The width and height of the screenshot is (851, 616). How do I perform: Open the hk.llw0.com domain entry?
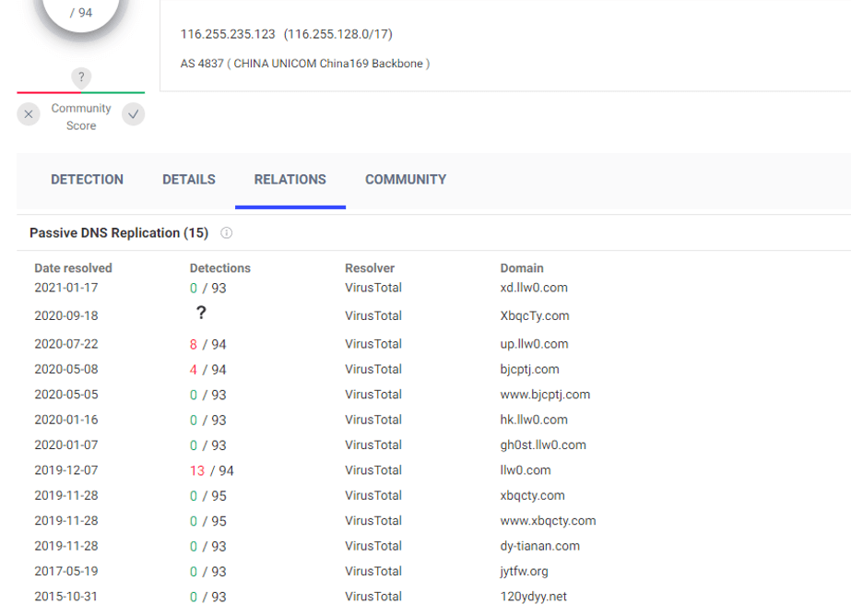click(x=534, y=420)
